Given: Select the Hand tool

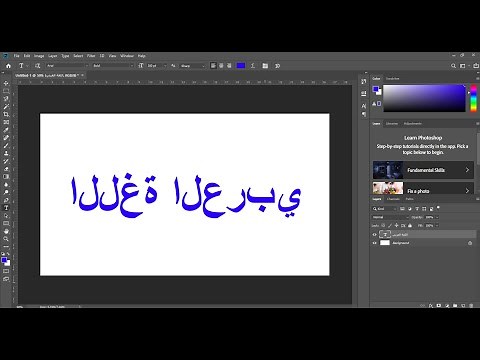Looking at the screenshot, I should coord(6,231).
